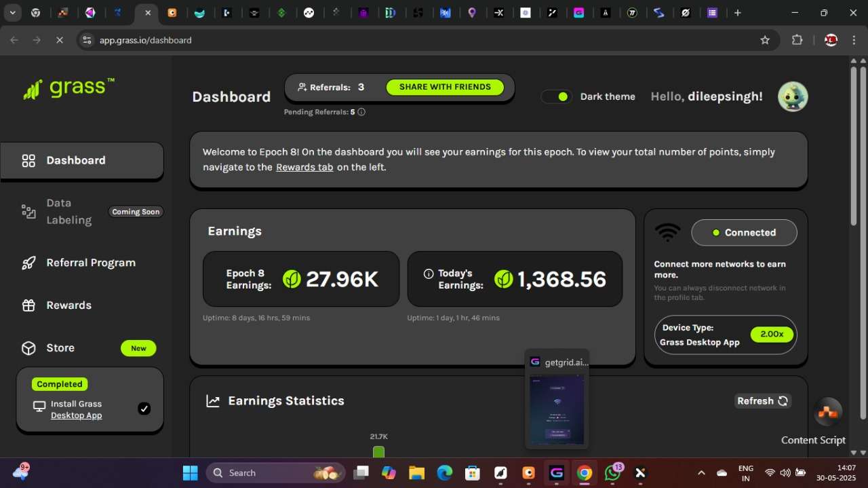The image size is (868, 488).
Task: Open the Chrome profile avatar in the toolbar
Action: (x=831, y=40)
